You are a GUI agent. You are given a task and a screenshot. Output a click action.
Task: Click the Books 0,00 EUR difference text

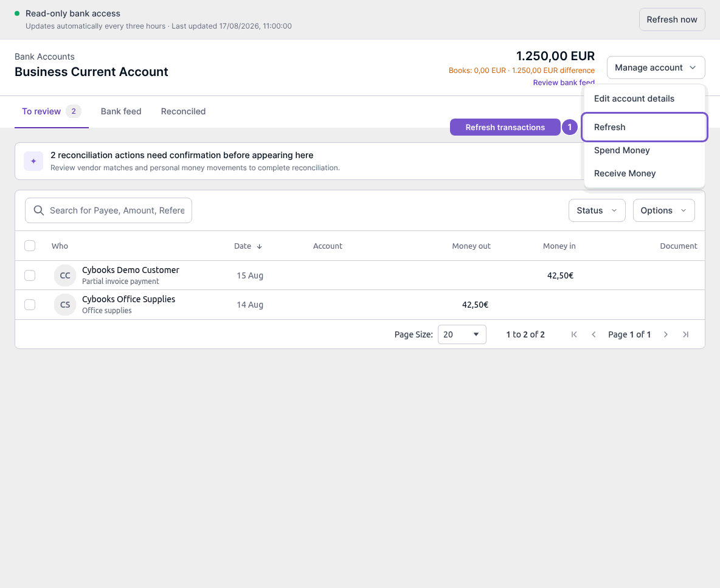(x=522, y=70)
